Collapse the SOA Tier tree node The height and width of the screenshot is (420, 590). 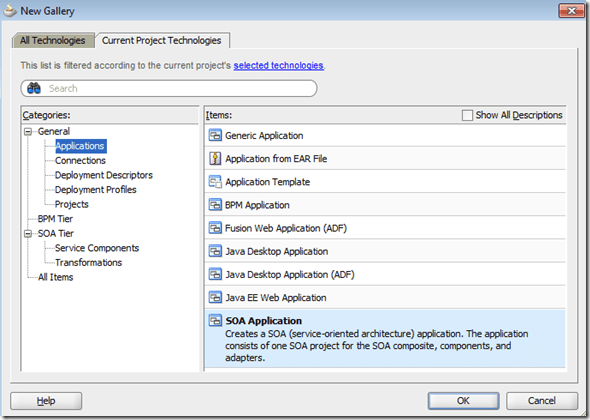[x=28, y=234]
